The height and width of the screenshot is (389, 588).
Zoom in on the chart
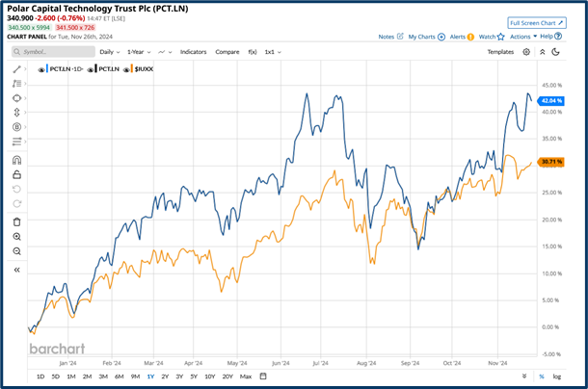(x=16, y=237)
